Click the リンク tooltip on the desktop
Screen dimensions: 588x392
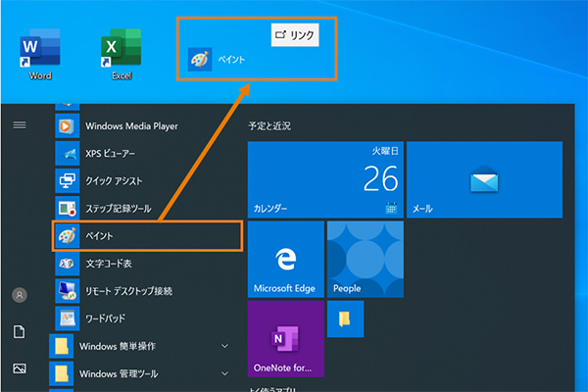pyautogui.click(x=295, y=35)
